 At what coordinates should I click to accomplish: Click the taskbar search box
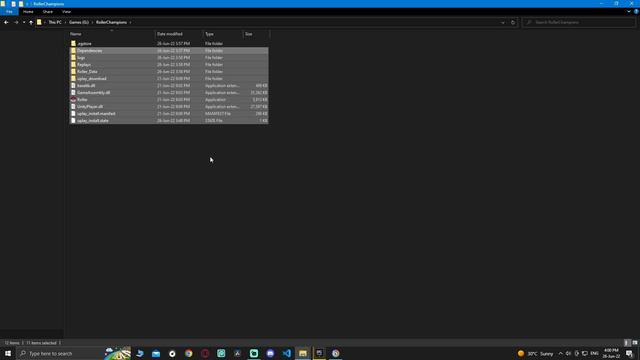73,353
